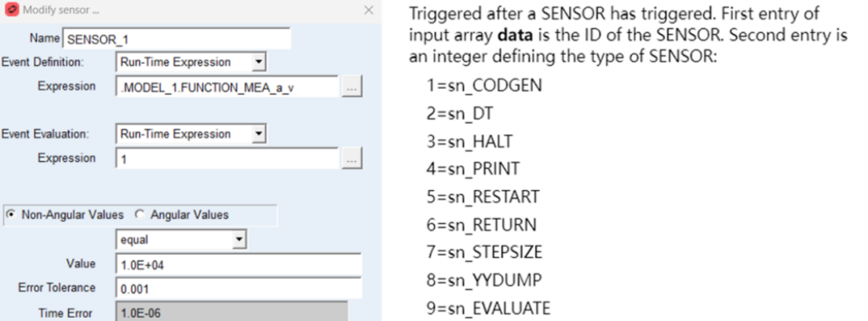
Task: Close the Modify sensor dialog
Action: coord(369,11)
